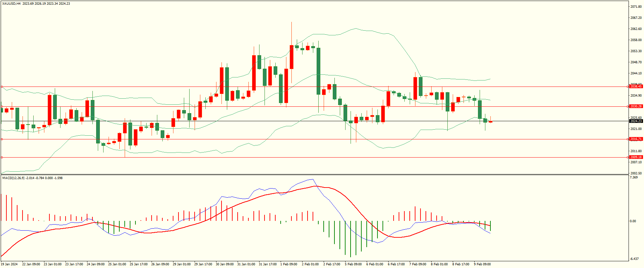644x268 pixels.
Task: Click the 25 Jan 01:00 time axis label
Action: (x=117, y=264)
